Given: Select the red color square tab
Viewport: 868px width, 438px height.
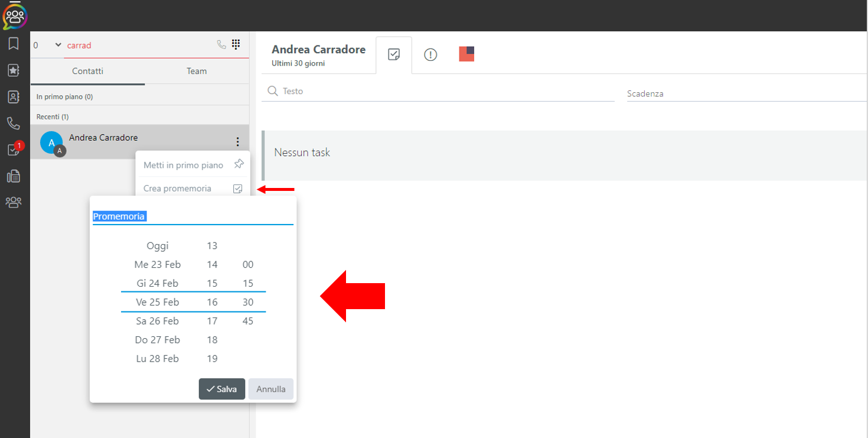Looking at the screenshot, I should 466,54.
